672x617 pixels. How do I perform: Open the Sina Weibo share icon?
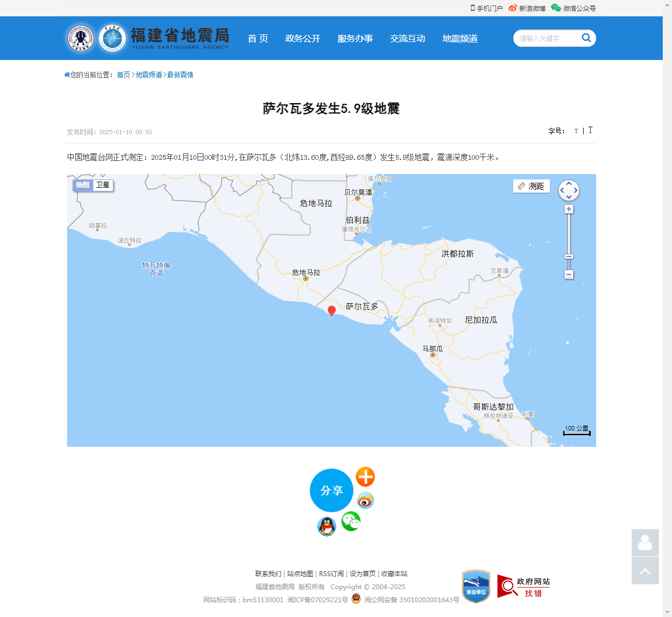365,500
